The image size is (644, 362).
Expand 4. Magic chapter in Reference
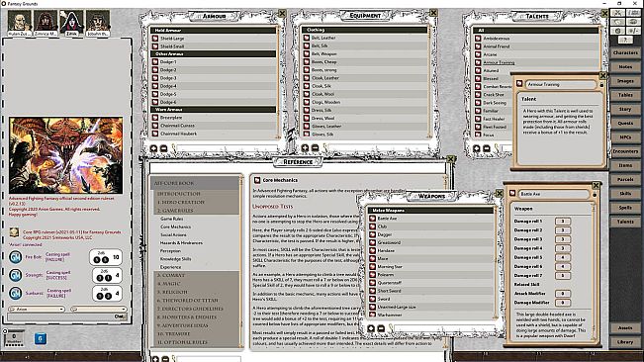169,284
